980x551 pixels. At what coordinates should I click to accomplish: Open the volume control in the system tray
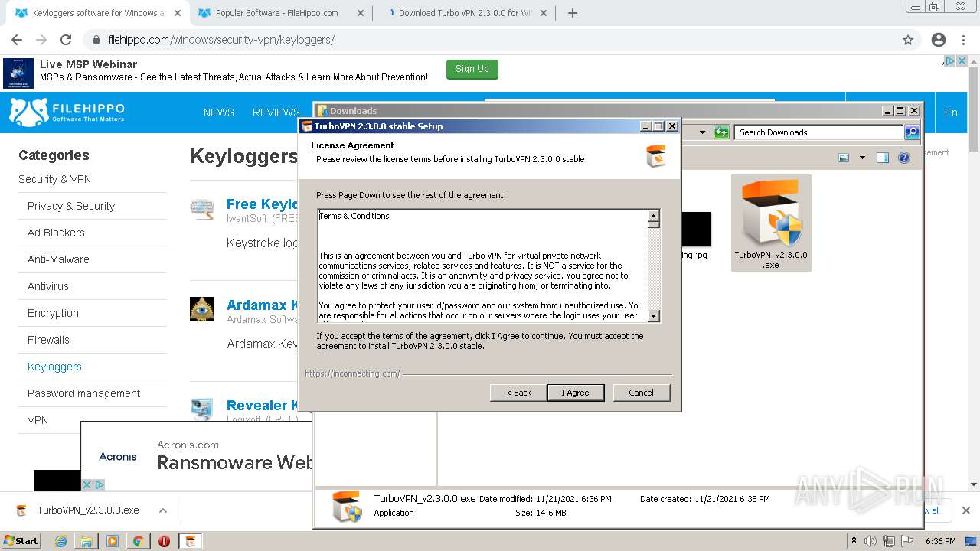tap(871, 541)
